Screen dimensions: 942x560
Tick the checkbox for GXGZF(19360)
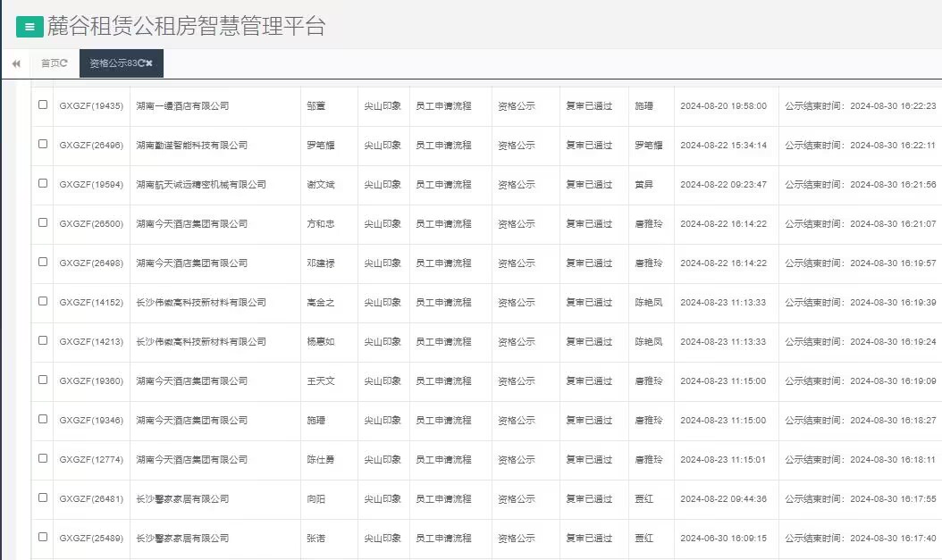pyautogui.click(x=42, y=380)
